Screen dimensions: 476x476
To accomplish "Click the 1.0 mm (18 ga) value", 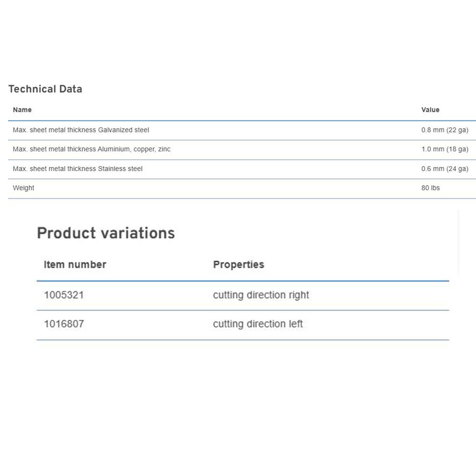I will (x=445, y=149).
